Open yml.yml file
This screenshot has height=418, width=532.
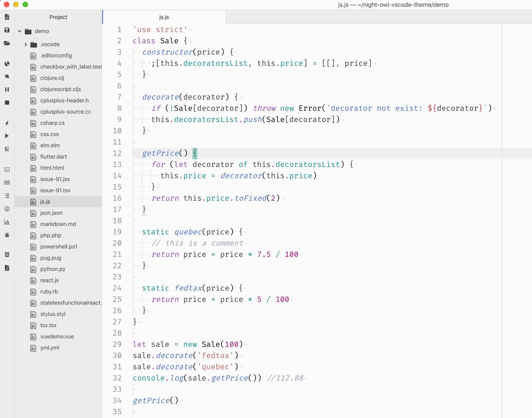[x=58, y=348]
